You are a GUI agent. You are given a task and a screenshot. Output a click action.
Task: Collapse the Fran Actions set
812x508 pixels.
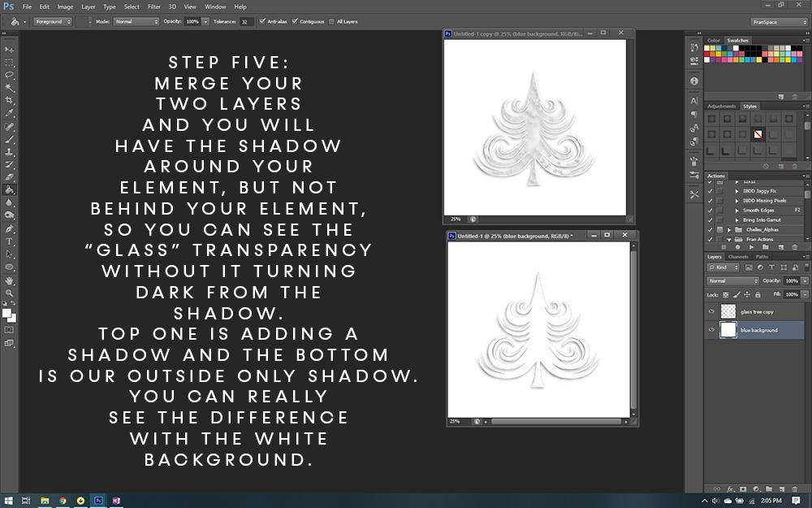[729, 240]
